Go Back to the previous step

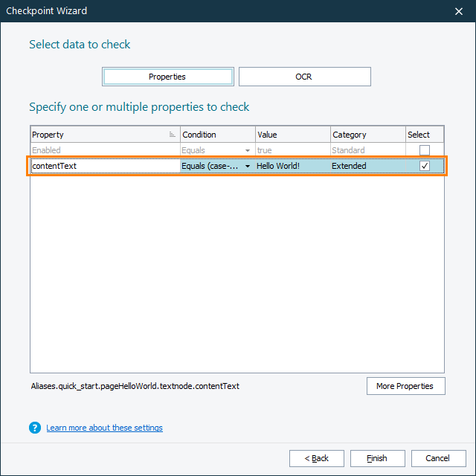[317, 458]
